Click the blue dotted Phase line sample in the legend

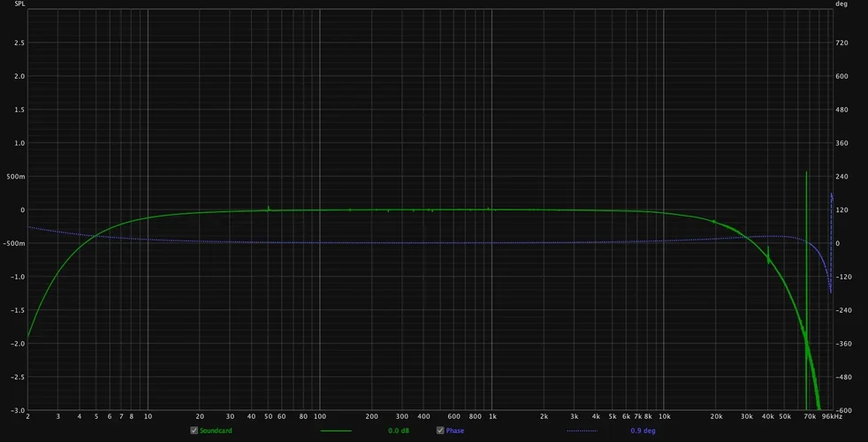click(582, 431)
